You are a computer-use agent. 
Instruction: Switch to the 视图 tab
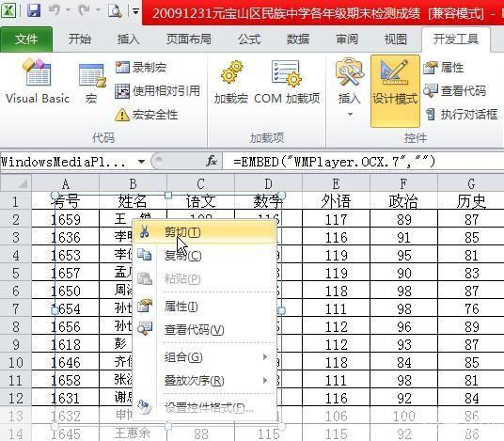tap(396, 39)
